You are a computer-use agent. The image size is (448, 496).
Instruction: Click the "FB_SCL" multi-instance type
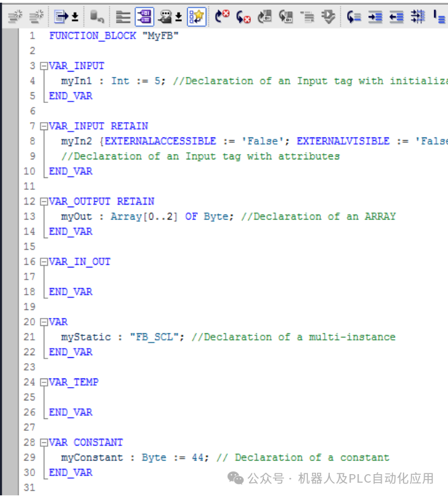point(154,337)
